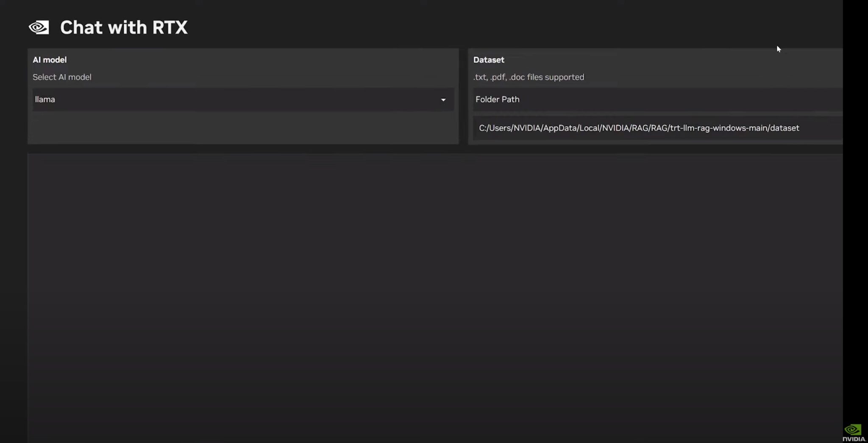Click the 'RTX' word in the header
The height and width of the screenshot is (443, 868).
point(170,28)
